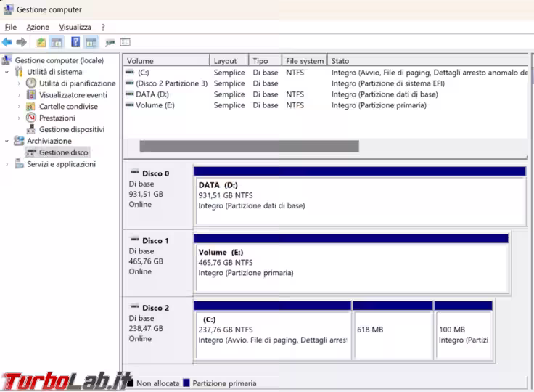The height and width of the screenshot is (392, 534).
Task: Click the Gestione computer title bar icon
Action: pos(8,9)
